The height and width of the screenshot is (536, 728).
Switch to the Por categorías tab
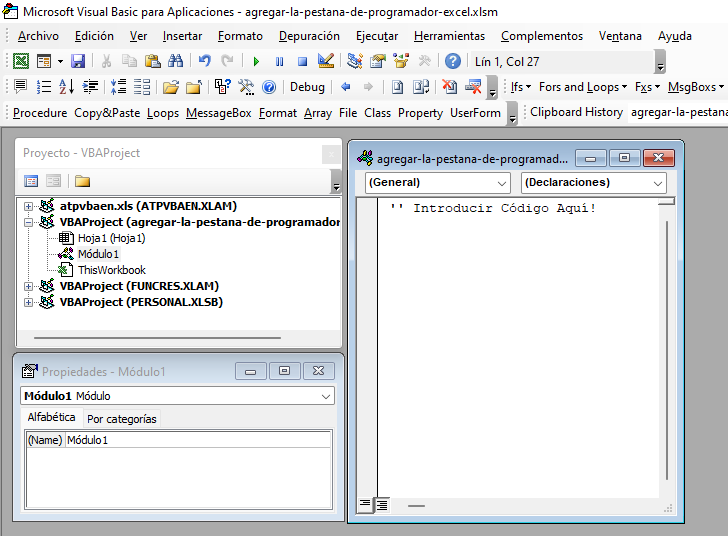click(122, 419)
